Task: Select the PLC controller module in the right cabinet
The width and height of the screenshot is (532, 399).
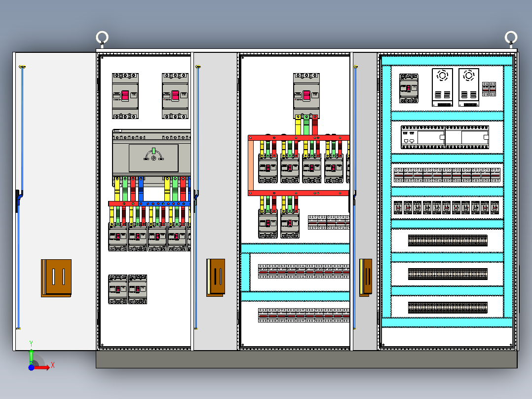Action: tap(445, 137)
